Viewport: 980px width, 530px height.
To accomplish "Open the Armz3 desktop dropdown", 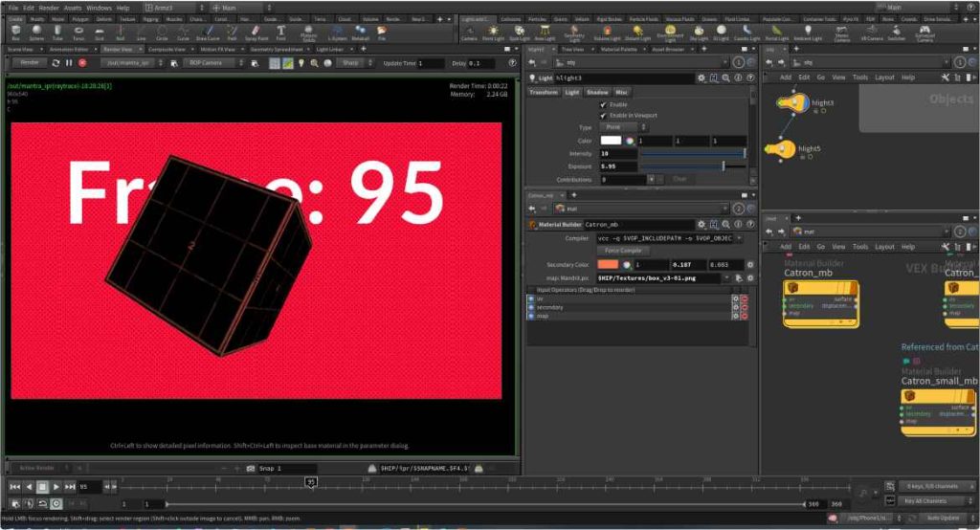I will click(x=175, y=8).
